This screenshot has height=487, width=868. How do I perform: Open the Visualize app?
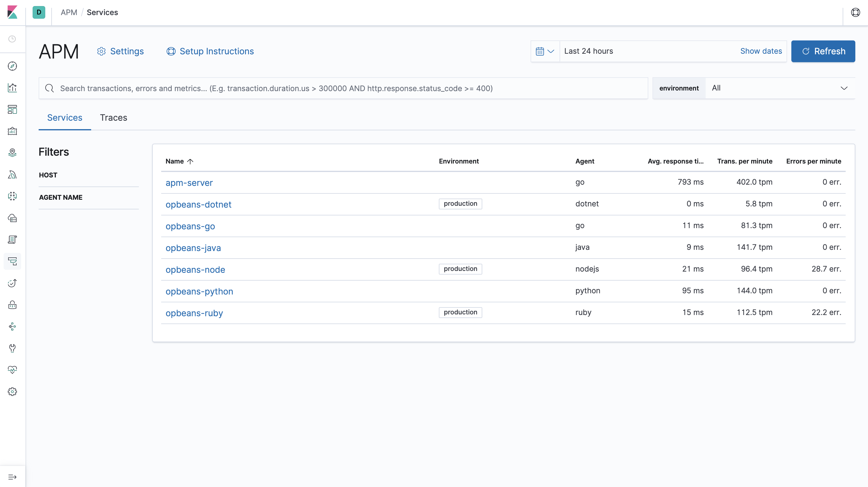(12, 88)
